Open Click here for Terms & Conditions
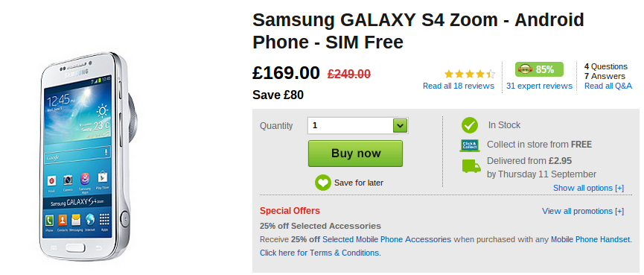This screenshot has height=275, width=644. tap(320, 253)
